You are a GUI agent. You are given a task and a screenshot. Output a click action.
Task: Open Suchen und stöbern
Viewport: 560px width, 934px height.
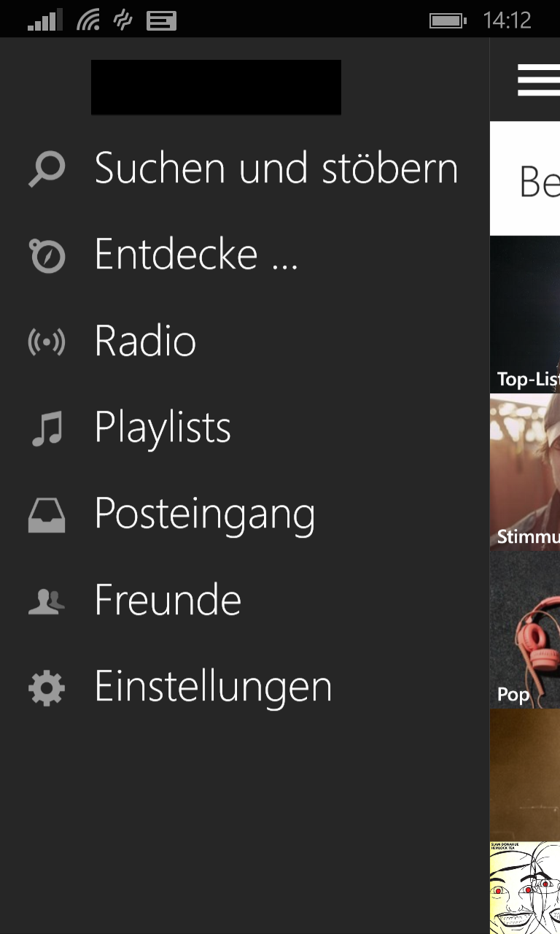click(276, 169)
